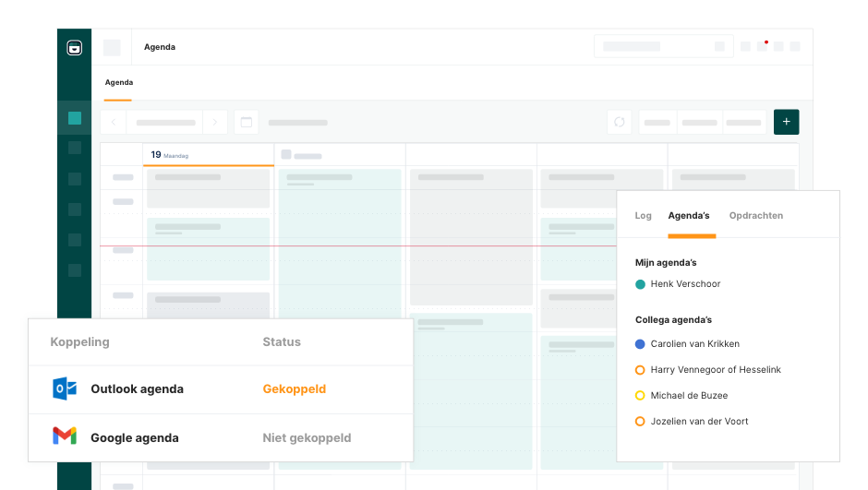This screenshot has width=868, height=490.
Task: Click the app logo in the sidebar
Action: [x=75, y=48]
